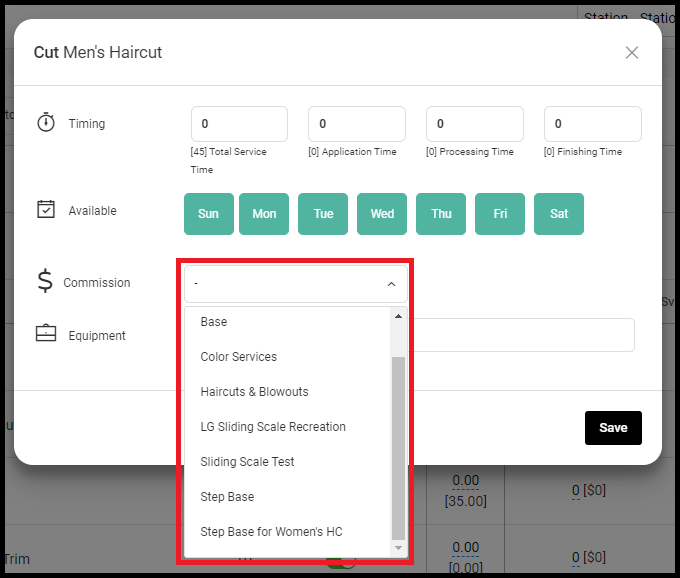Toggle Saturday availability

coord(559,214)
